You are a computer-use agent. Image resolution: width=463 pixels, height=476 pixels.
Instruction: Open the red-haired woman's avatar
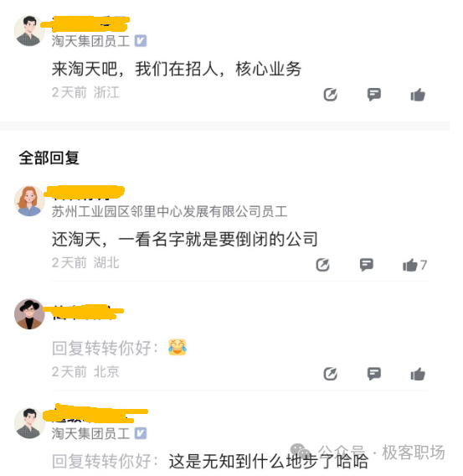coord(29,201)
